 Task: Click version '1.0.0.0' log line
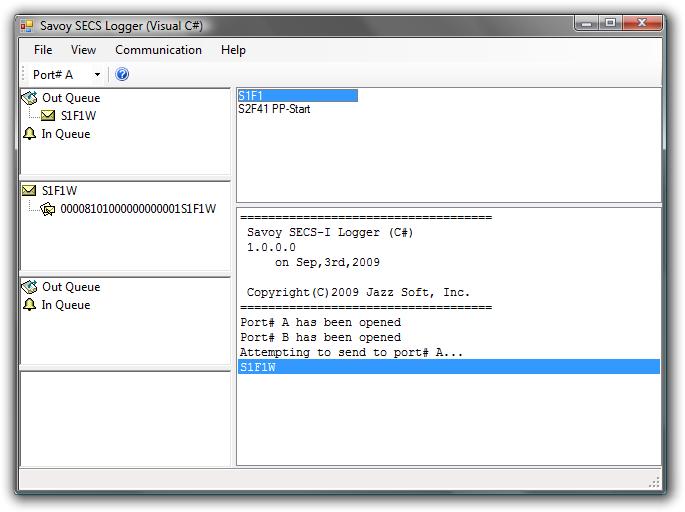click(271, 247)
